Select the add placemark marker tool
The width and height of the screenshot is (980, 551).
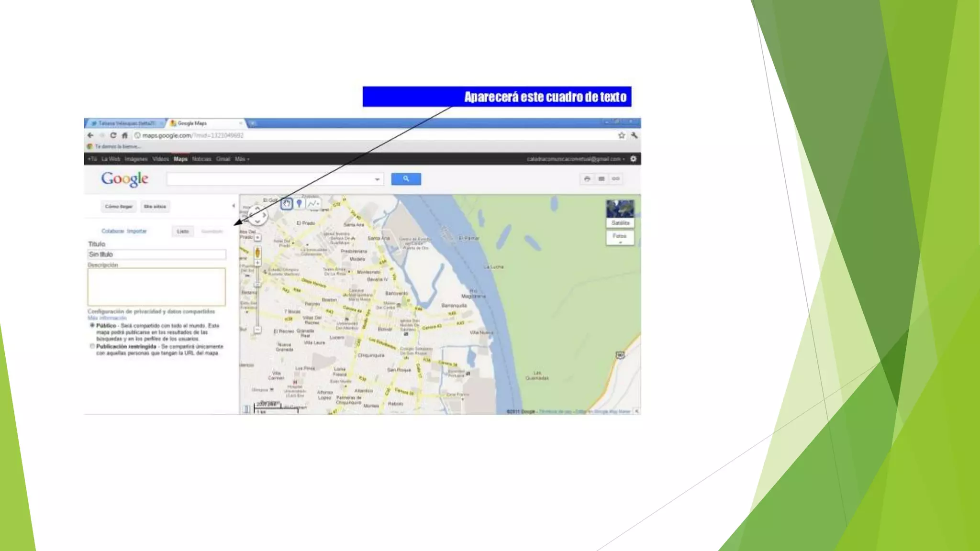(300, 204)
